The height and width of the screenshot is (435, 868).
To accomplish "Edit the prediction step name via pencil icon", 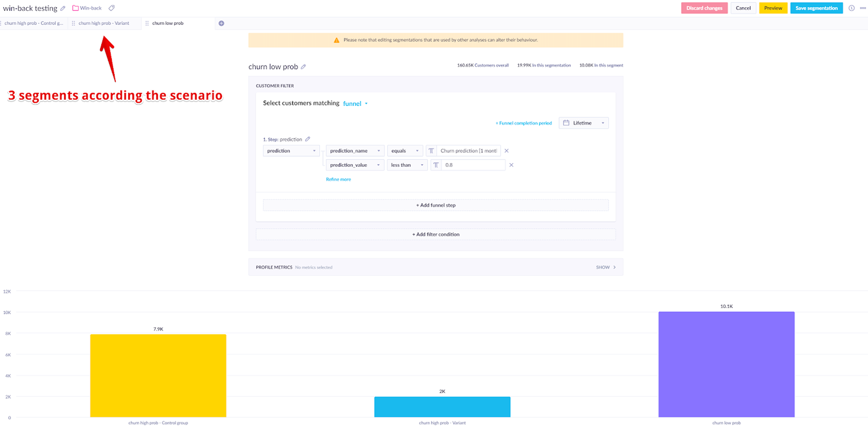I will point(308,139).
